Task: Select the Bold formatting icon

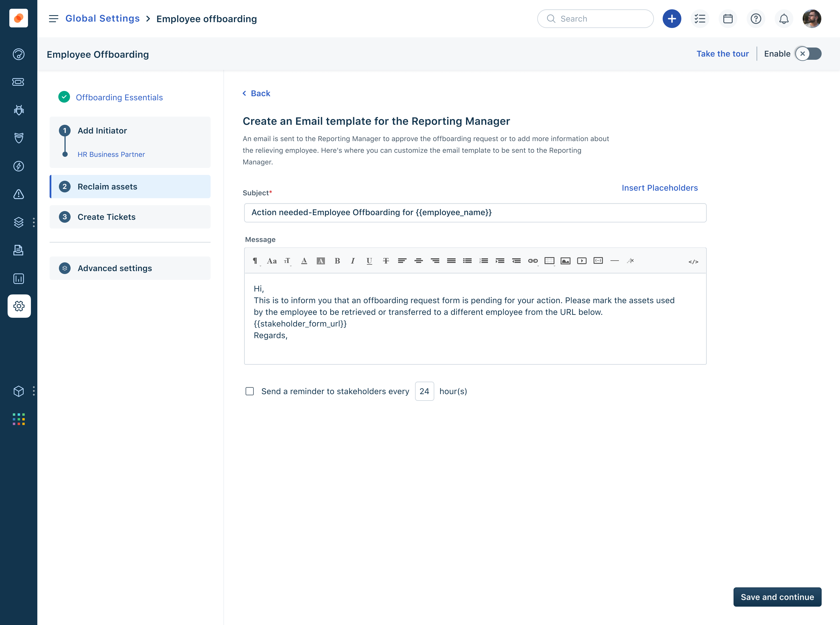Action: click(x=337, y=261)
